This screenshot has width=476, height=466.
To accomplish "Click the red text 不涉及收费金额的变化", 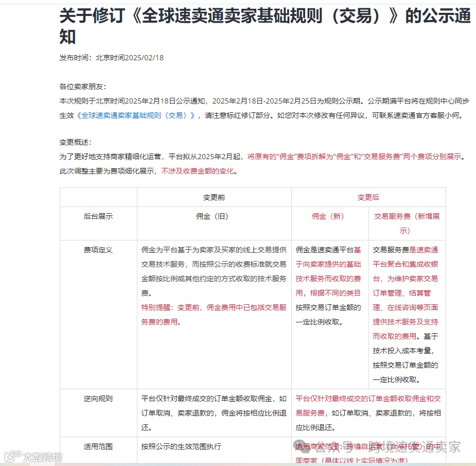I will (x=197, y=171).
